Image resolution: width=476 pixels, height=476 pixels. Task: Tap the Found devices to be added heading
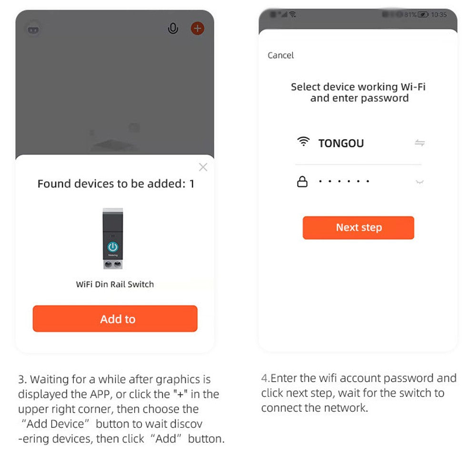point(116,184)
